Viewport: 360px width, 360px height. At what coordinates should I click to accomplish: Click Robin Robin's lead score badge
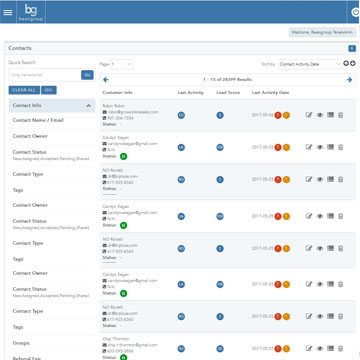(220, 115)
